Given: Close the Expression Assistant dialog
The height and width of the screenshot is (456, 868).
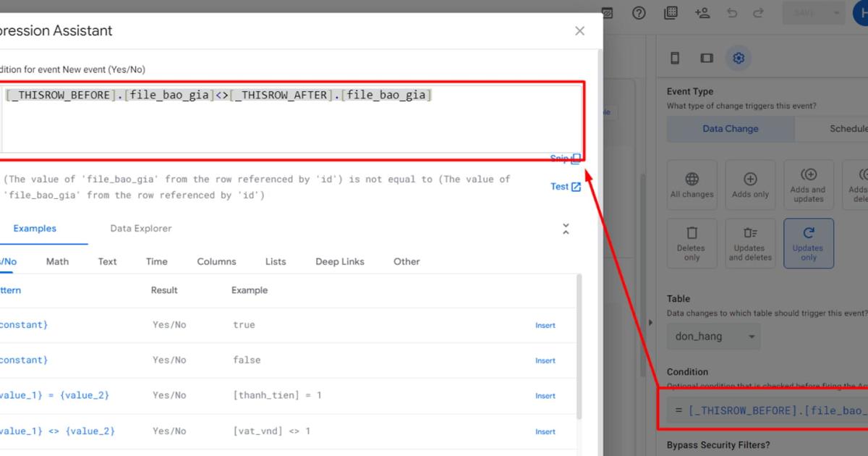Looking at the screenshot, I should [579, 31].
